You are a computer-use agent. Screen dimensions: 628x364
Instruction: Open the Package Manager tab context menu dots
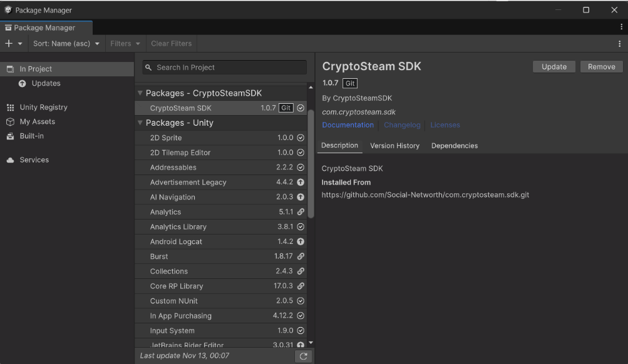pos(621,27)
